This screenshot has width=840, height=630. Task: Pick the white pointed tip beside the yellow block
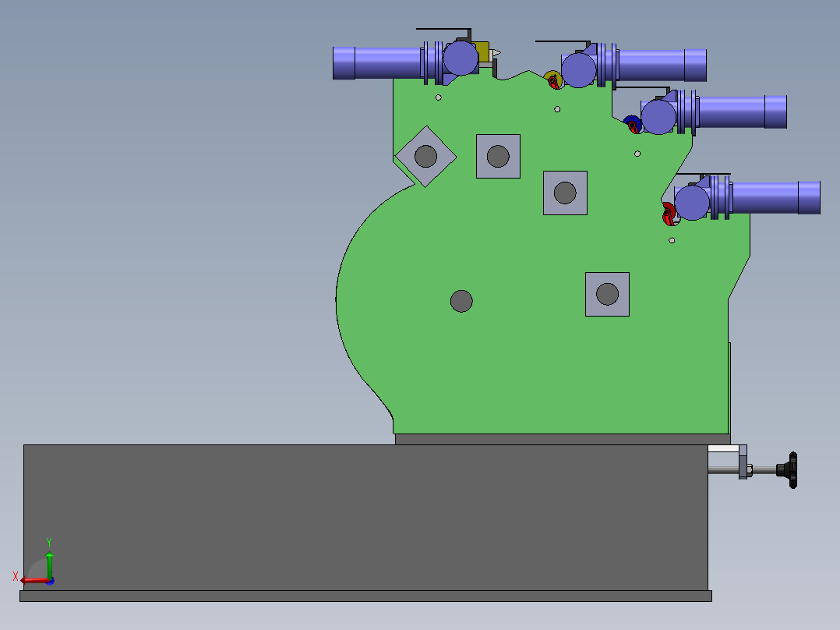pyautogui.click(x=496, y=53)
